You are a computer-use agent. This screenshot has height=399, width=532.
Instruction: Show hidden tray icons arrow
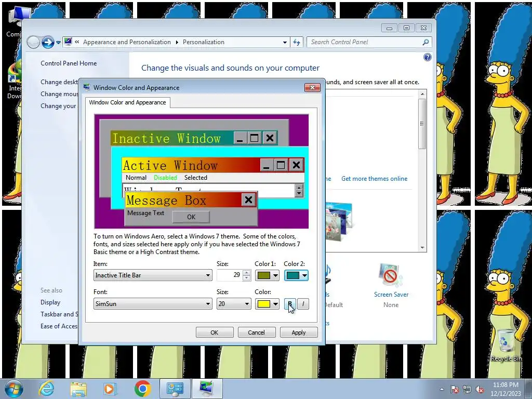pos(442,389)
